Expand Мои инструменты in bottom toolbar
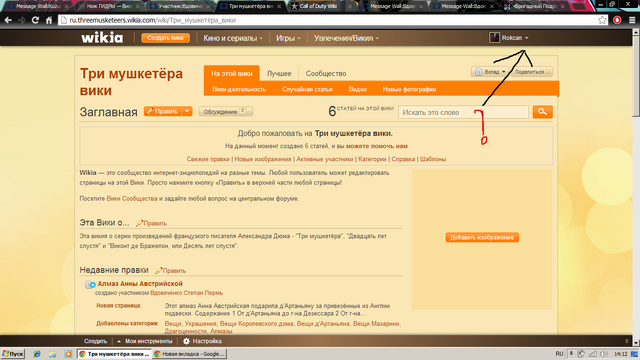The width and height of the screenshot is (640, 360). 145,341
